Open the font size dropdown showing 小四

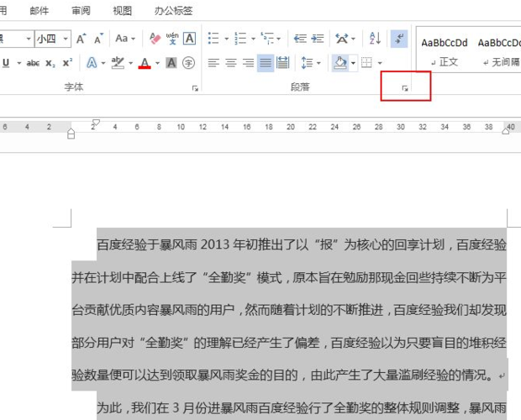[x=66, y=39]
